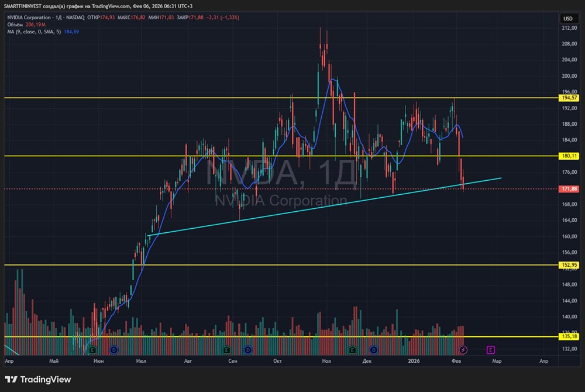
Task: Click the 200,00 price axis label
Action: 569,75
